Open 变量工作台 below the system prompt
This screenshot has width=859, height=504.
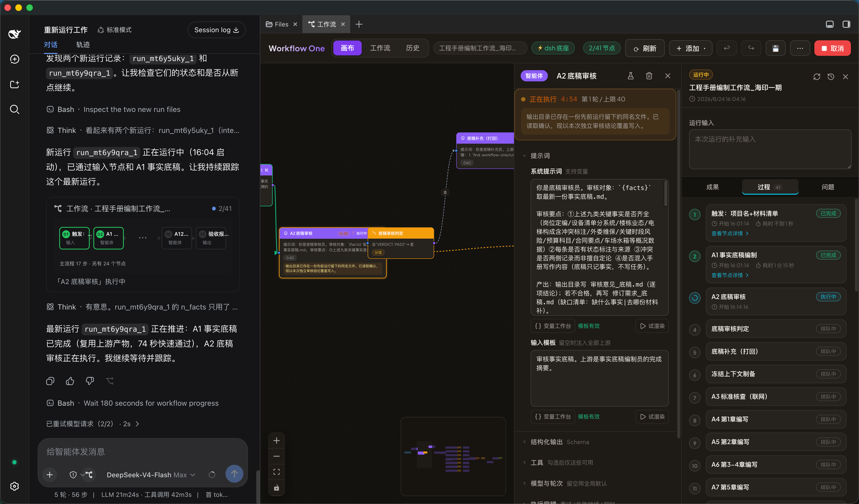point(553,326)
